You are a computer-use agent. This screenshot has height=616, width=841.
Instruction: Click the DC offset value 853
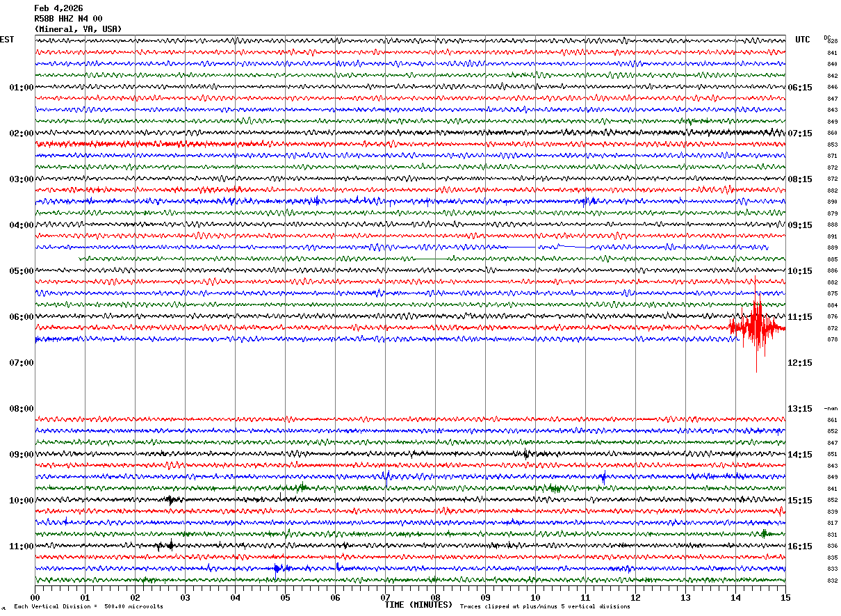coord(833,145)
